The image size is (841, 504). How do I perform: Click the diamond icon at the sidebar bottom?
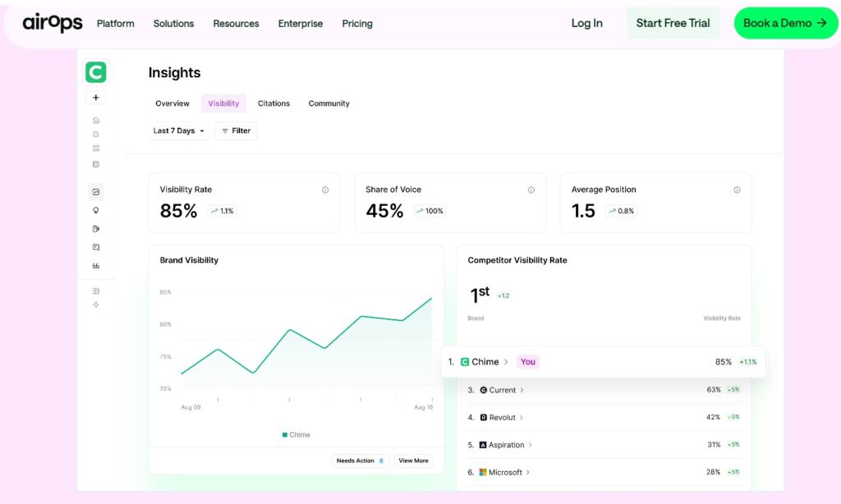[96, 305]
